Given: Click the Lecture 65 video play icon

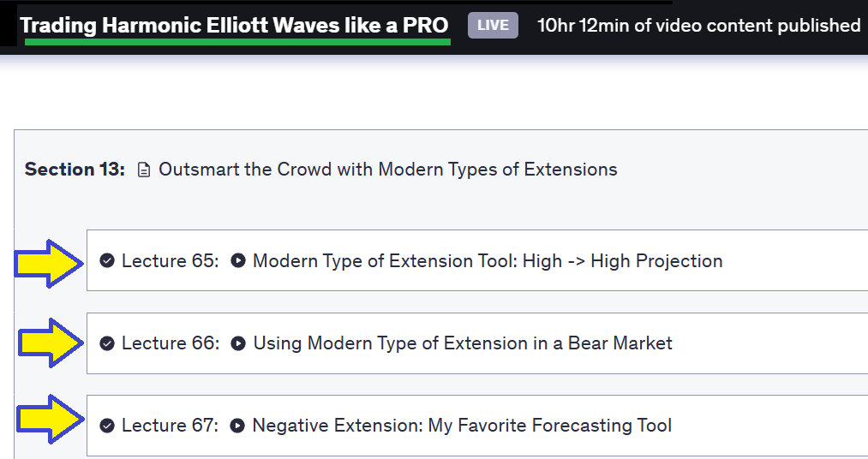Looking at the screenshot, I should (238, 260).
